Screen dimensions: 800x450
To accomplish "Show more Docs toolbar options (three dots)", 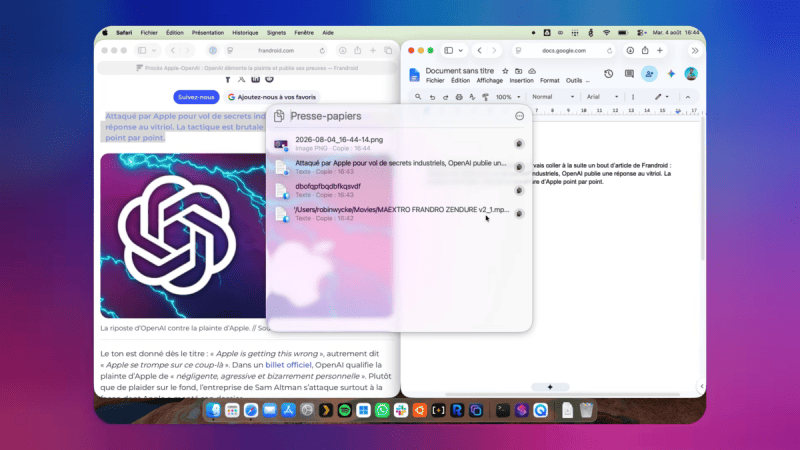I will pyautogui.click(x=633, y=97).
